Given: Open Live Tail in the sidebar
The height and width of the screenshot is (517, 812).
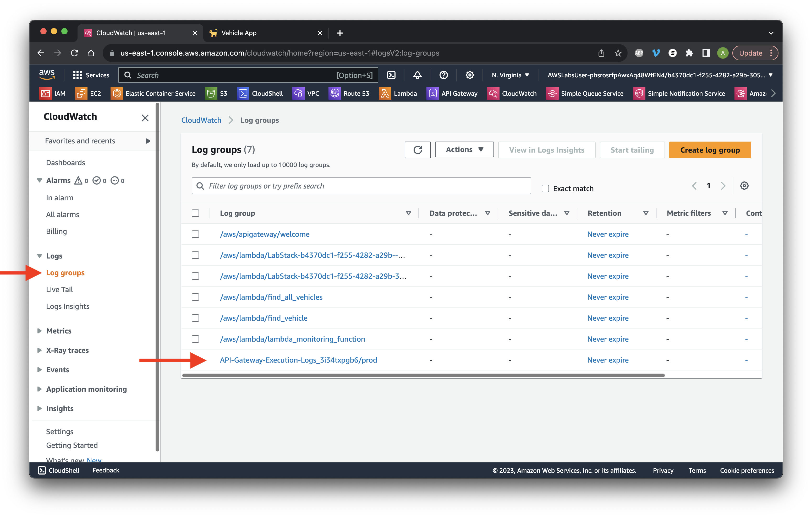Looking at the screenshot, I should click(x=59, y=289).
